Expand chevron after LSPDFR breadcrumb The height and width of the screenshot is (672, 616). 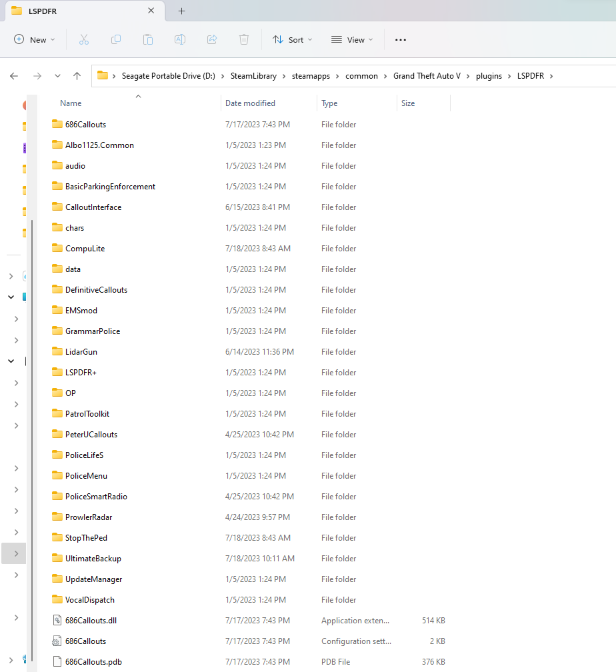pos(551,76)
